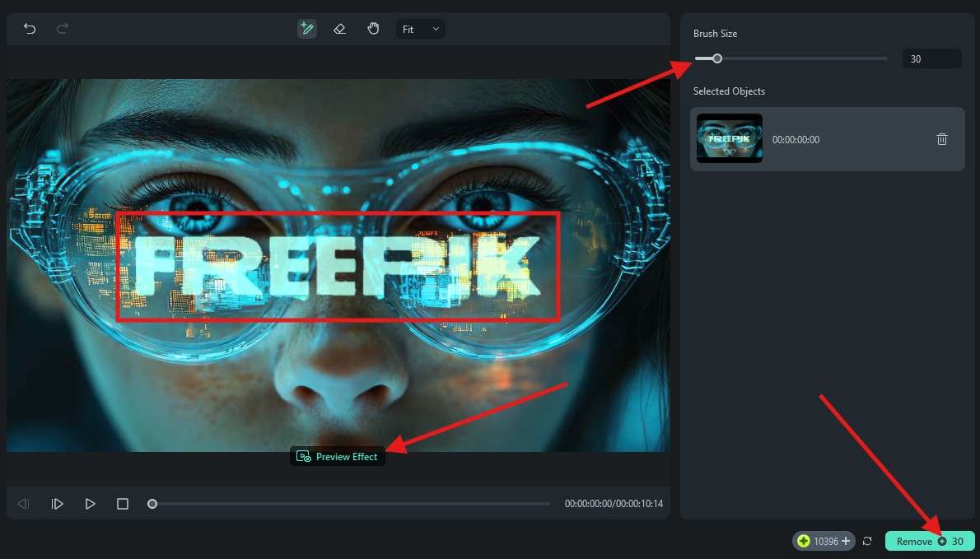Open the Fit zoom dropdown
The height and width of the screenshot is (559, 980).
tap(421, 29)
